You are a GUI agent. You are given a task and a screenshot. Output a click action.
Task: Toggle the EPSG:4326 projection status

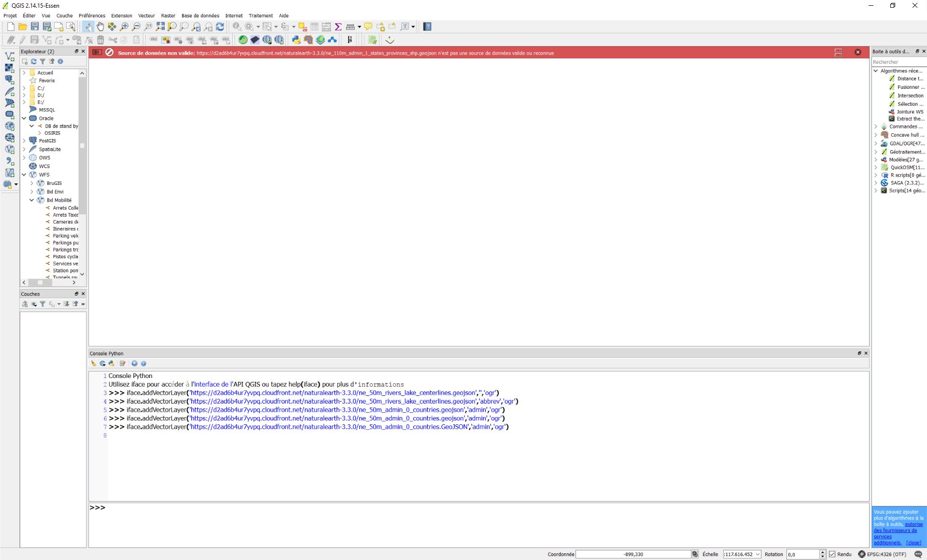pos(884,554)
